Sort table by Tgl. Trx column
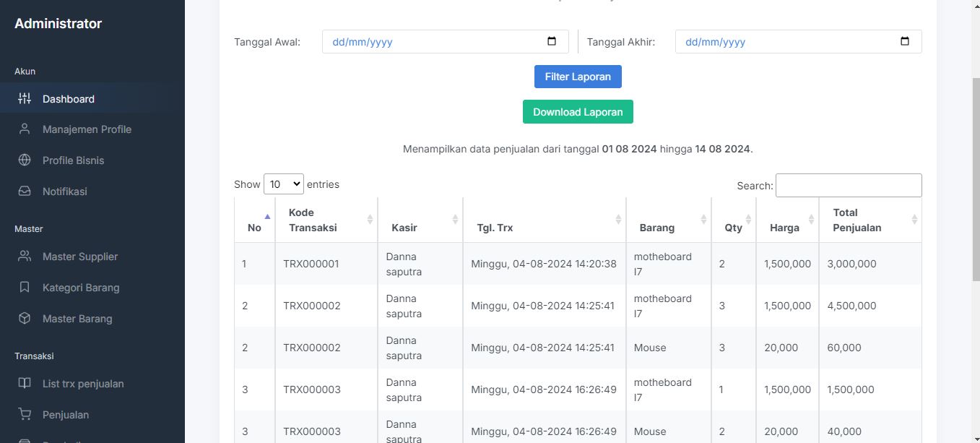Image resolution: width=980 pixels, height=443 pixels. coord(544,220)
